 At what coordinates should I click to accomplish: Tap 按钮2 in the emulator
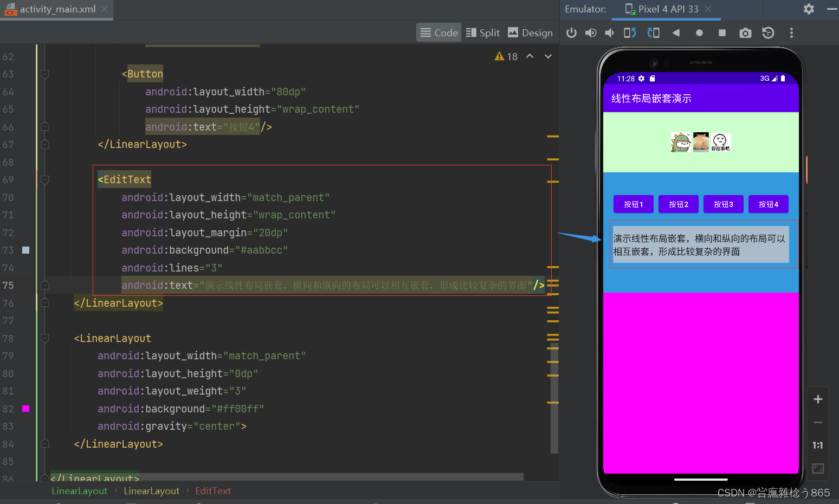(x=679, y=204)
